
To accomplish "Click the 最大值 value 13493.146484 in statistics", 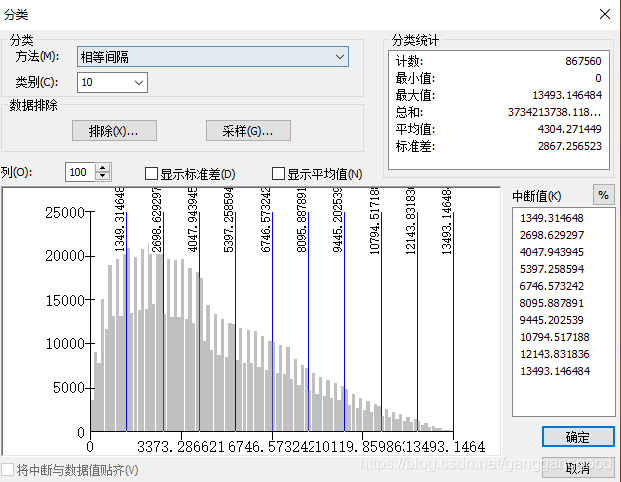I will (567, 95).
